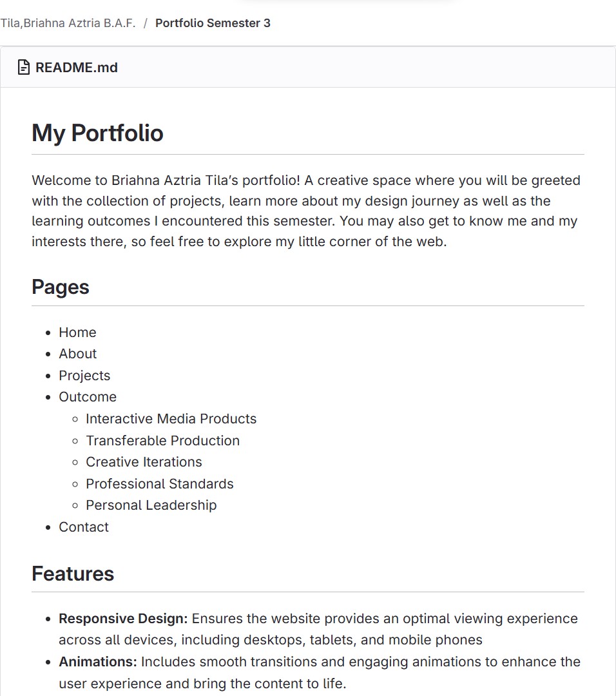Image resolution: width=616 pixels, height=696 pixels.
Task: Click the README.md file icon
Action: [24, 67]
